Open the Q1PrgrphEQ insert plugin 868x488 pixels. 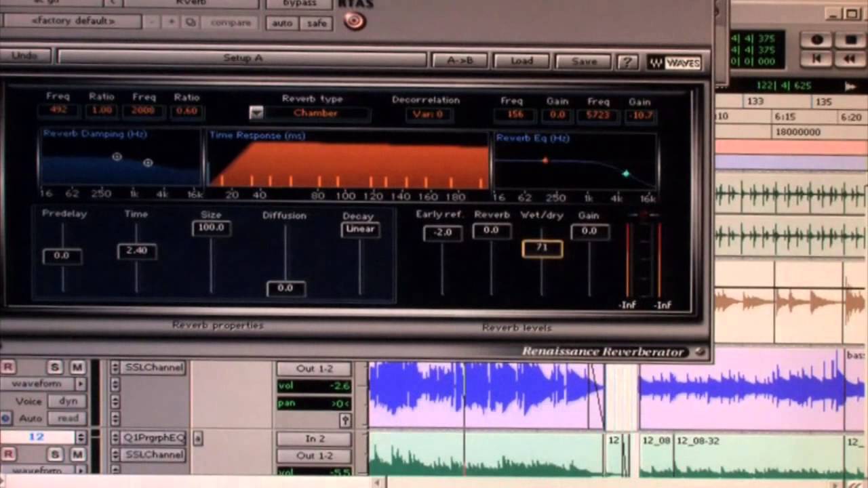point(153,438)
